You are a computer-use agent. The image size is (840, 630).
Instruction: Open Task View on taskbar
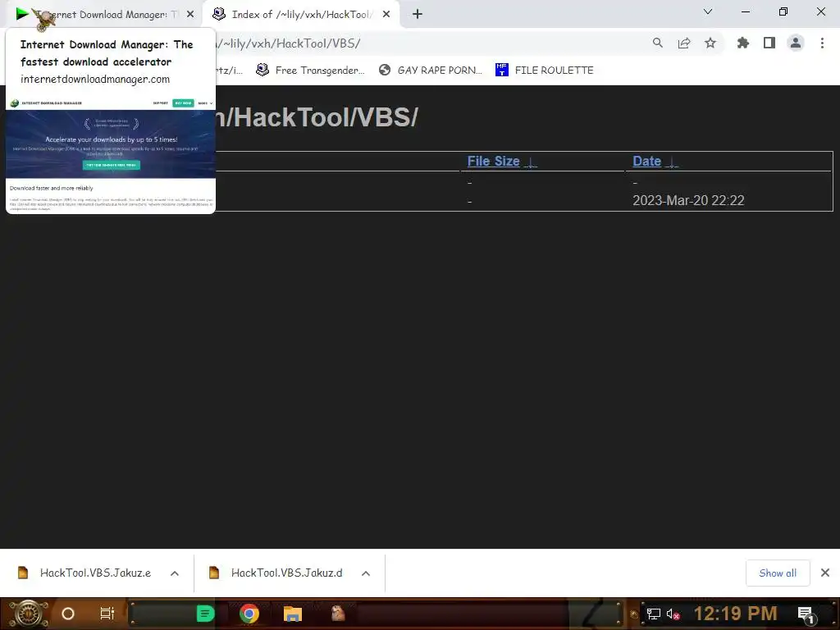107,614
